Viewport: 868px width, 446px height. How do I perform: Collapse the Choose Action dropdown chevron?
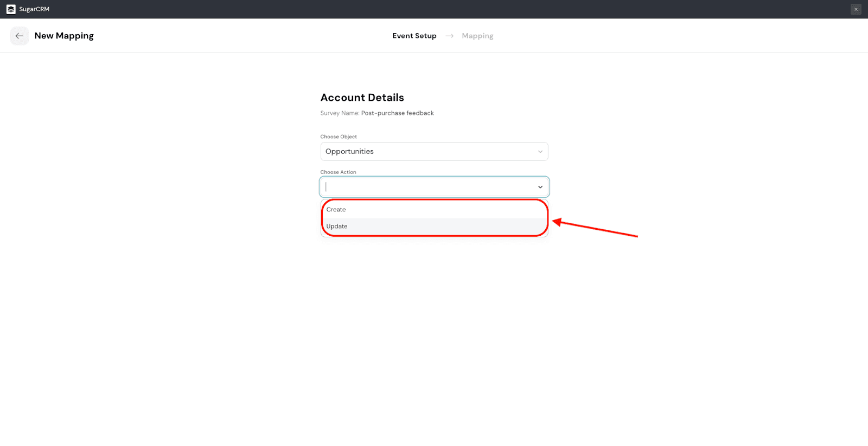[x=540, y=187]
